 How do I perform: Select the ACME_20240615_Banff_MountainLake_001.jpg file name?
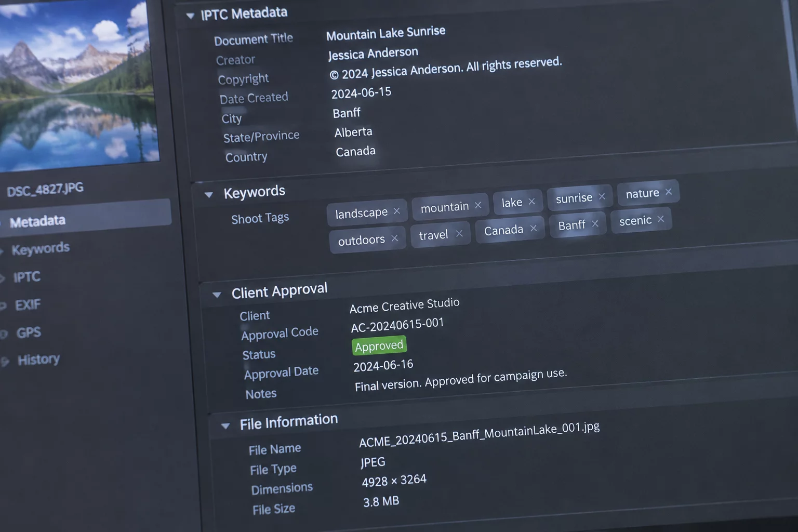click(480, 434)
